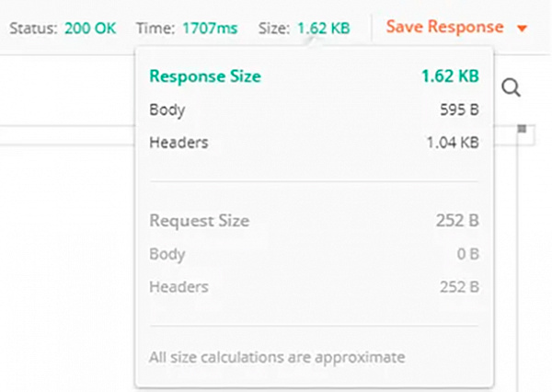
Task: Select the Response Size heading in popup
Action: [x=204, y=77]
